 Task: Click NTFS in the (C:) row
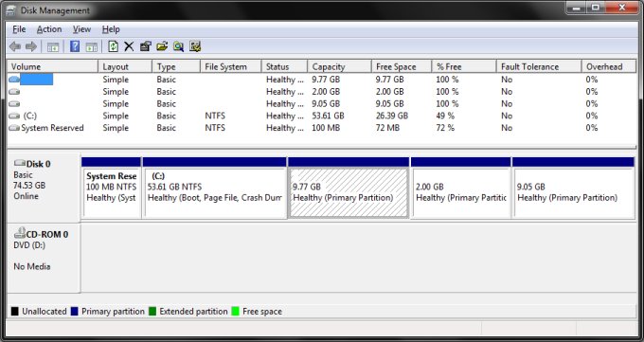(x=215, y=116)
